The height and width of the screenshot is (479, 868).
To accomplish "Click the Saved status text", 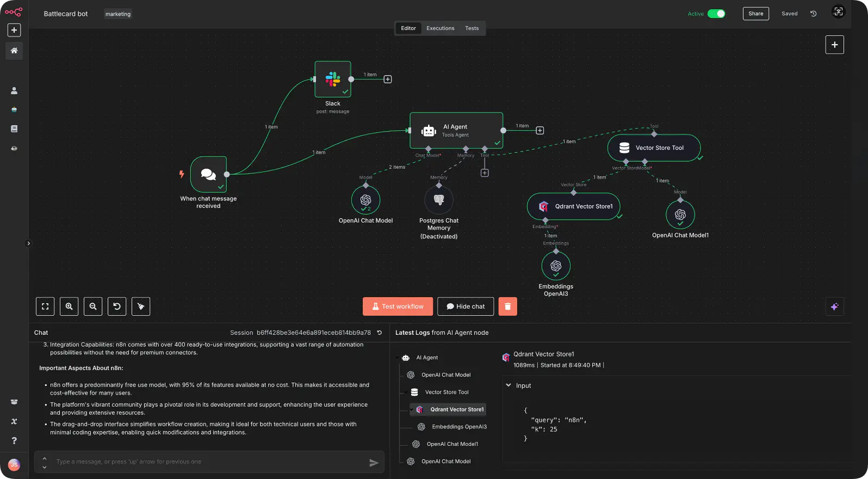I will pyautogui.click(x=789, y=14).
